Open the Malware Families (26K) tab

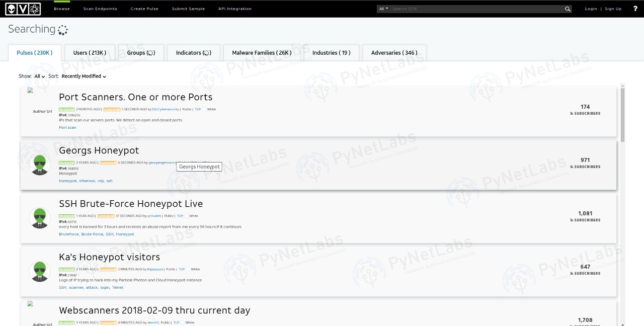[262, 53]
